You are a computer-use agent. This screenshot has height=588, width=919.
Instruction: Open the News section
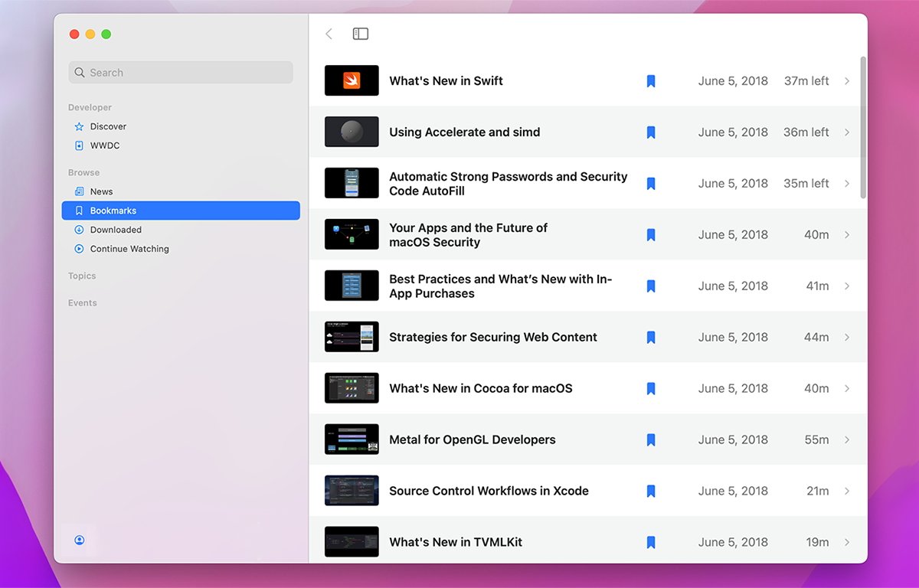pos(101,191)
